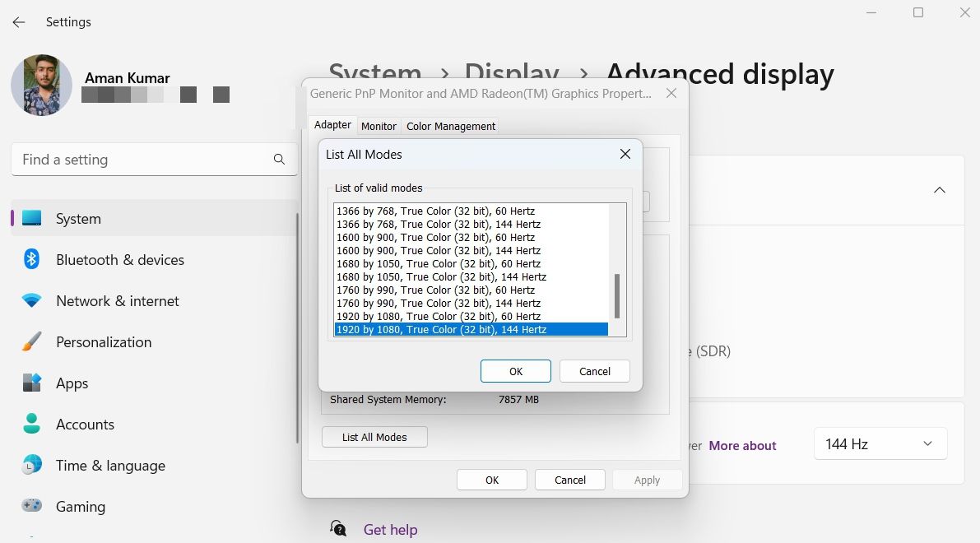Click the Time & language clock icon
Screen dimensions: 980x543
32,466
